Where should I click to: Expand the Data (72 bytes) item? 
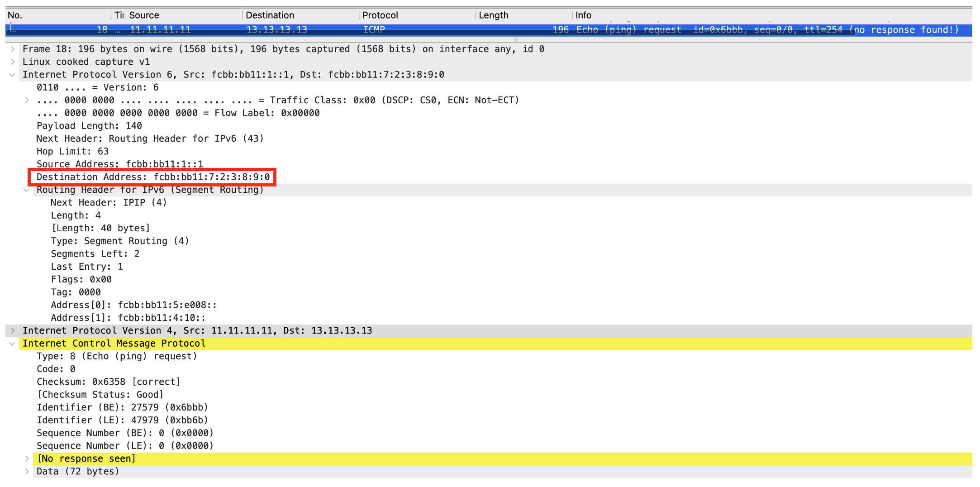pyautogui.click(x=27, y=471)
